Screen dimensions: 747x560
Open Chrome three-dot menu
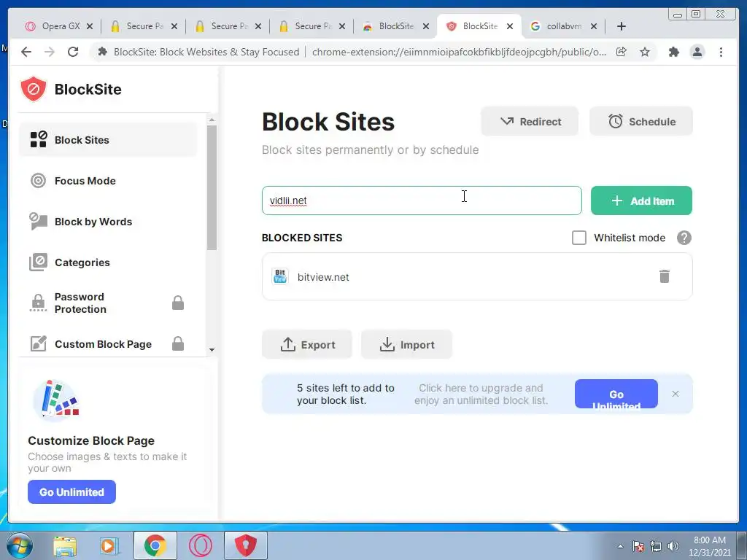721,52
